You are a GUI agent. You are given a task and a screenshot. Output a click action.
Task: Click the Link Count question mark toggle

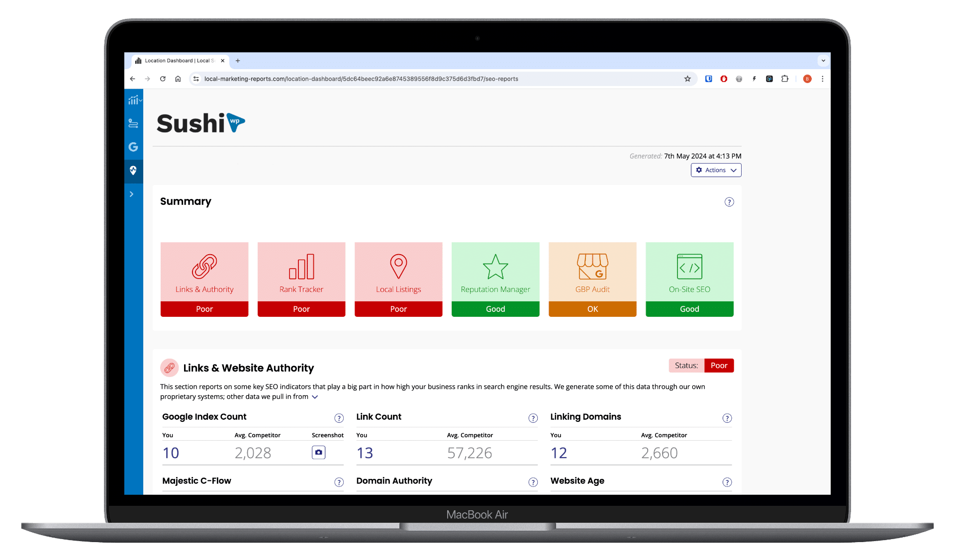point(533,417)
